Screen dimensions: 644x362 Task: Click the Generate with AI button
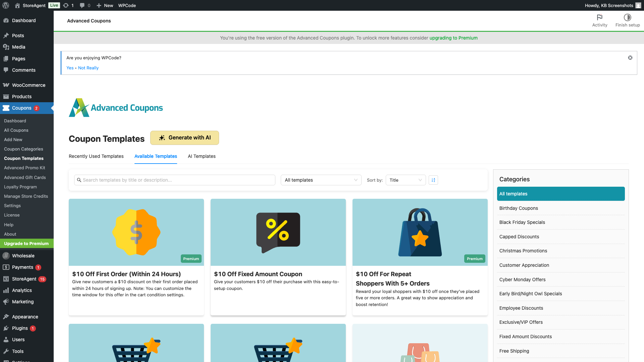(184, 138)
